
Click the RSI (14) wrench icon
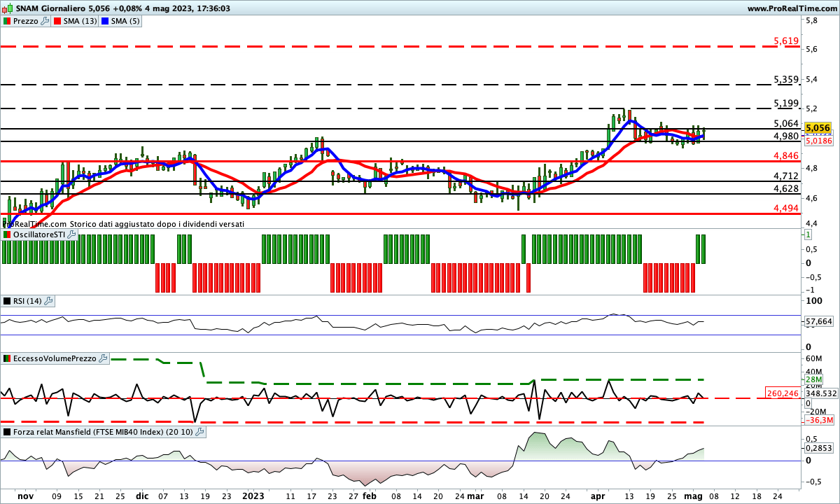pos(48,301)
